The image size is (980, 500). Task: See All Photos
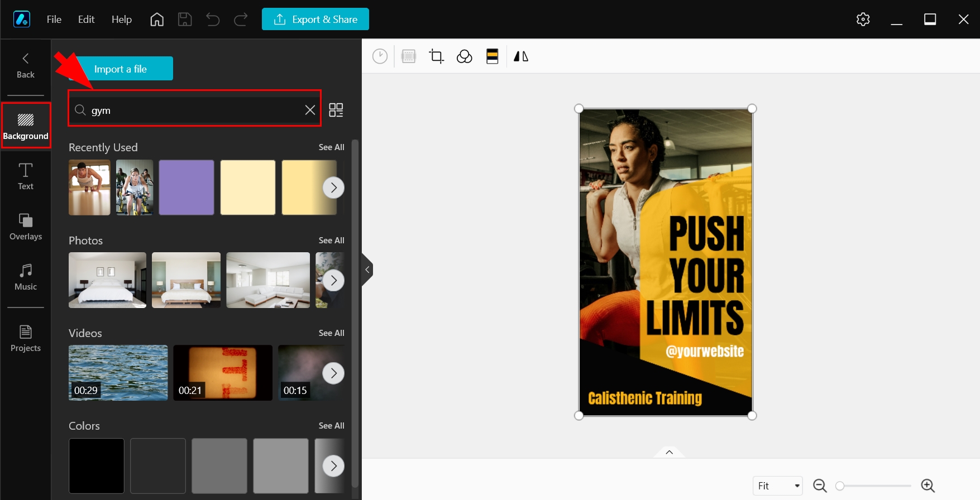coord(331,241)
